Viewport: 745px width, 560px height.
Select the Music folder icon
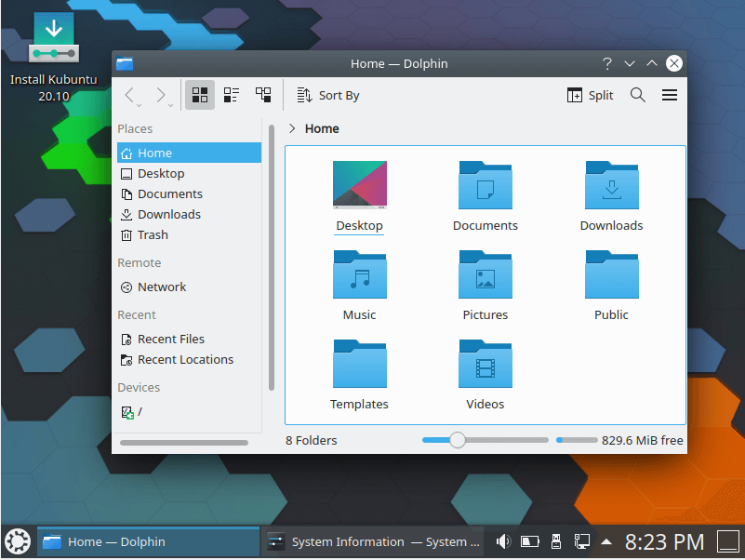359,275
